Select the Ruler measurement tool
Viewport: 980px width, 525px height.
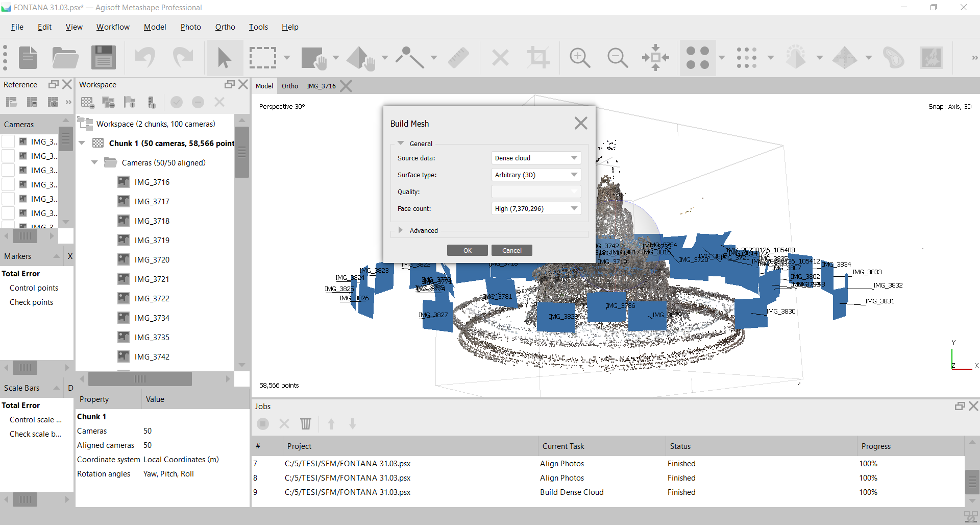pyautogui.click(x=458, y=57)
